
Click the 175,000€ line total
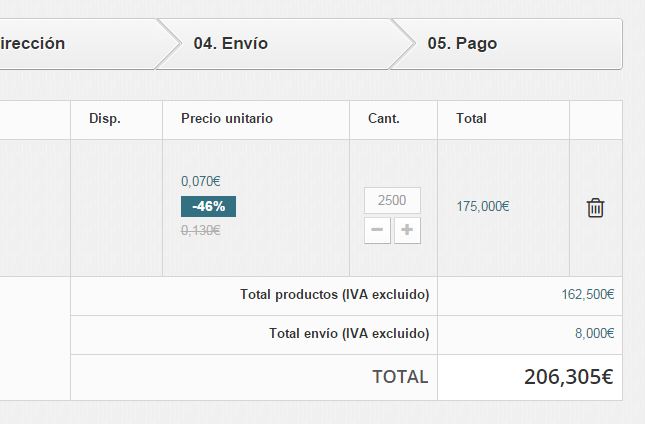pyautogui.click(x=483, y=207)
